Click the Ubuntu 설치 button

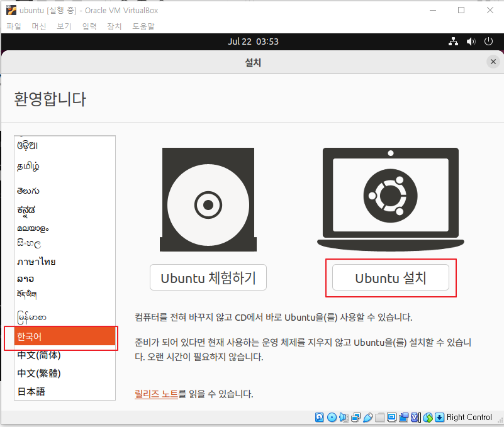[x=391, y=277]
